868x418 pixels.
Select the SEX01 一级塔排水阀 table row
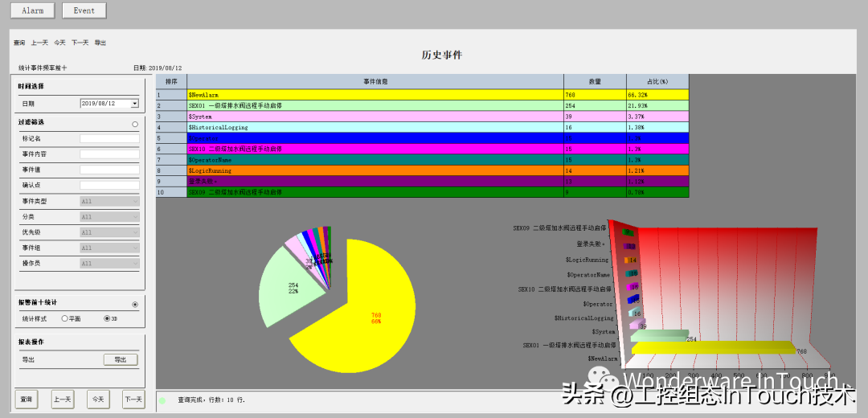423,105
